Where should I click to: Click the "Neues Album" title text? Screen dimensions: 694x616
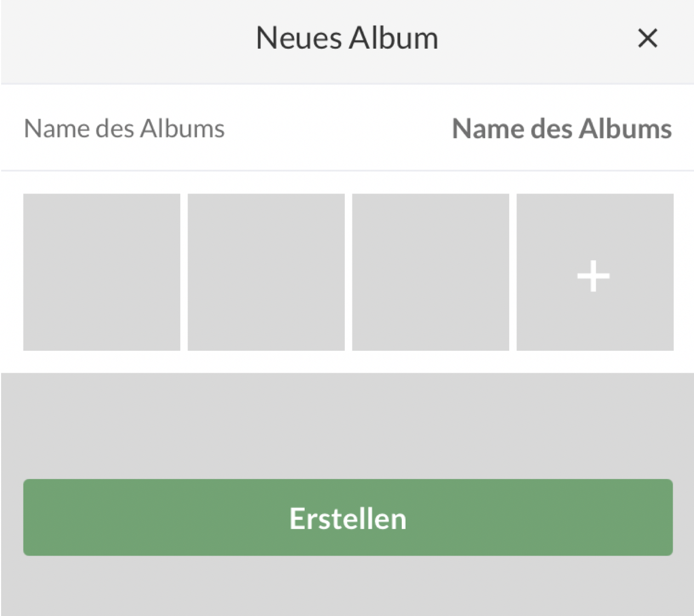point(347,38)
